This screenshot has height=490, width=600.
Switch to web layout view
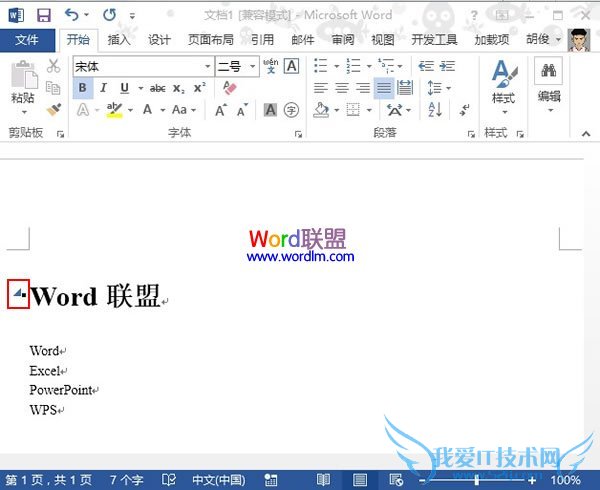pyautogui.click(x=396, y=480)
